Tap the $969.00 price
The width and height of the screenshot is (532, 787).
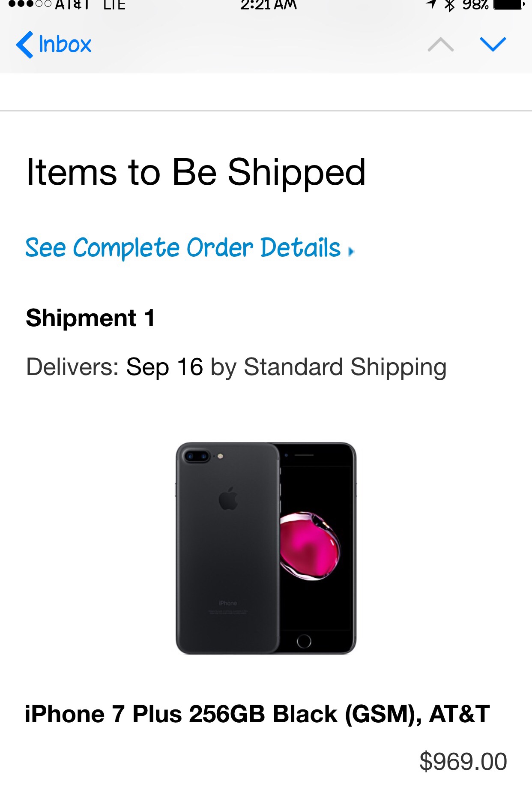click(463, 762)
